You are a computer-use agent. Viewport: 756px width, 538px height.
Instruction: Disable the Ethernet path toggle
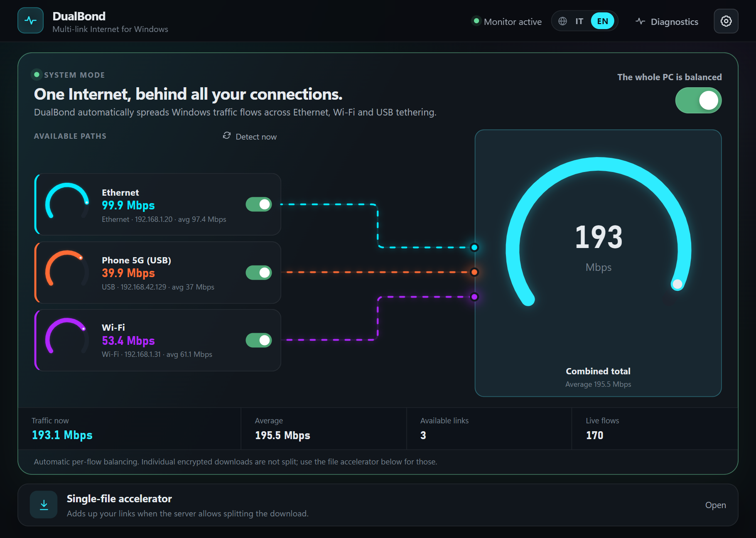pos(259,204)
